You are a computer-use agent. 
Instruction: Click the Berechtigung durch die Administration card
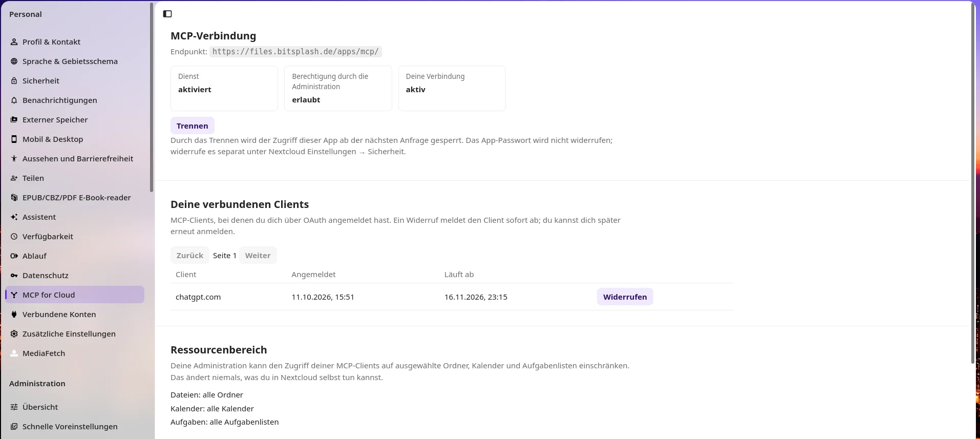click(338, 88)
